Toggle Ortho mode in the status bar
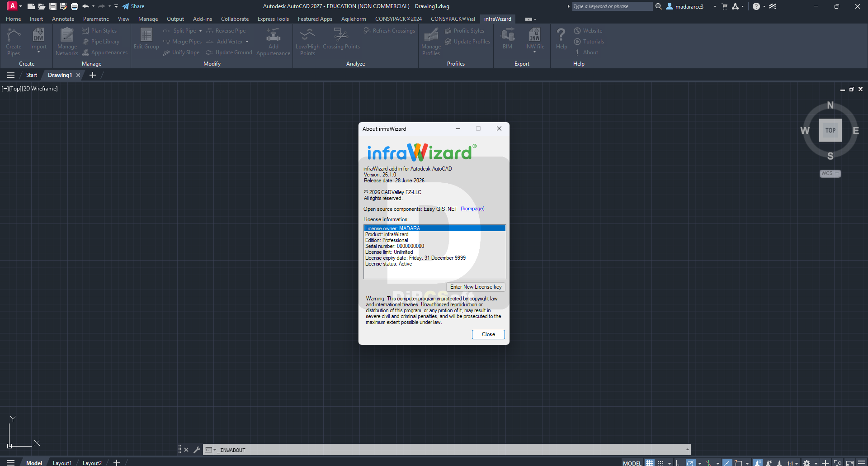 pyautogui.click(x=678, y=463)
